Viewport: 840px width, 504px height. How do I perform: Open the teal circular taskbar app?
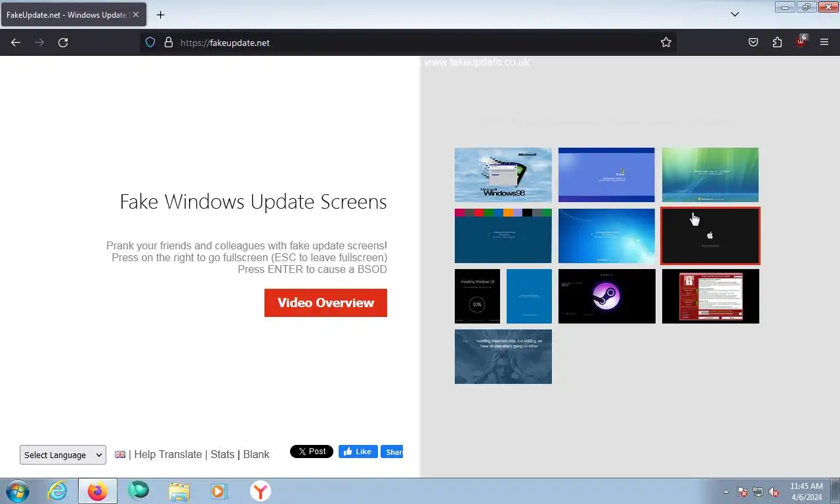coord(138,491)
